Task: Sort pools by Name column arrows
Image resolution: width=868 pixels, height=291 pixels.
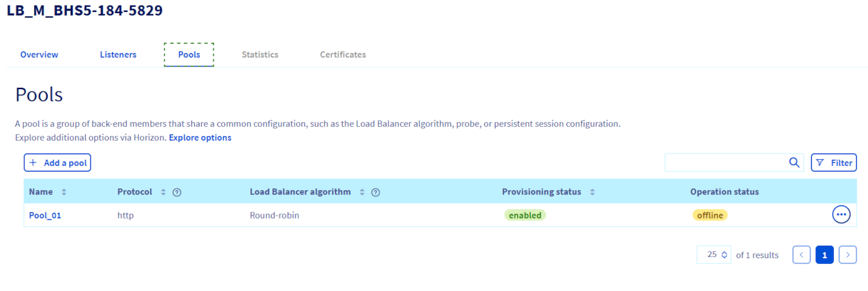Action: click(64, 193)
